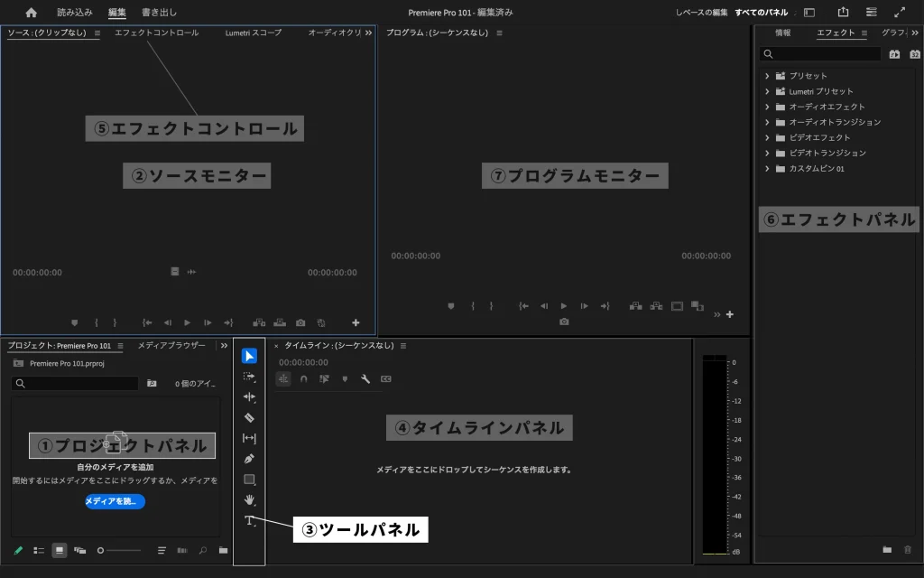Select the Hand tool
Viewport: 924px width, 578px height.
[248, 499]
